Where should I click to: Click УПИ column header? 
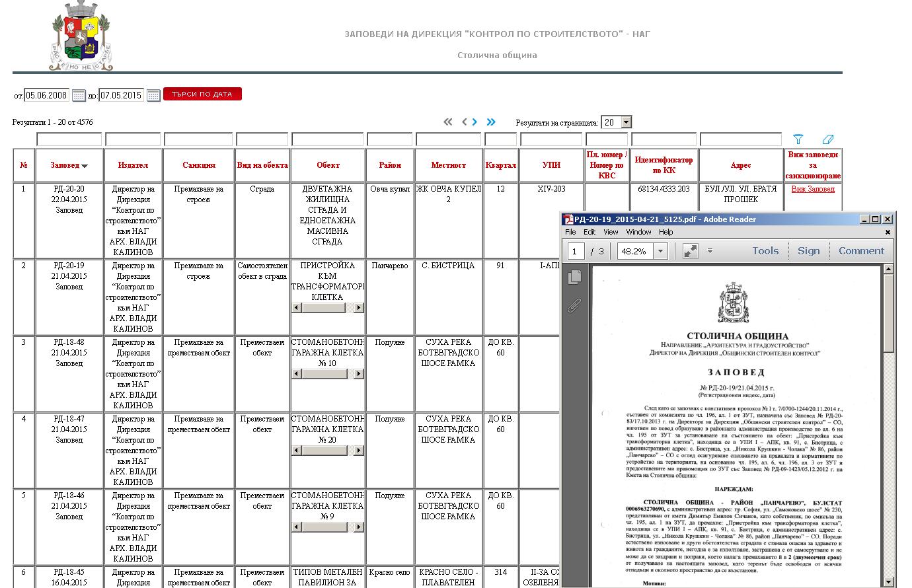coord(551,165)
